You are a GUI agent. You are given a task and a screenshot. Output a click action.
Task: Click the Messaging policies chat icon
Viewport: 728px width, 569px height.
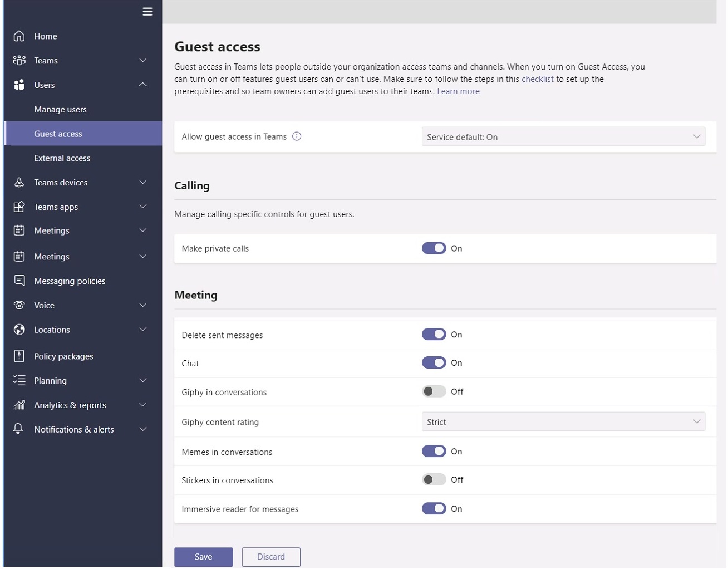(19, 281)
